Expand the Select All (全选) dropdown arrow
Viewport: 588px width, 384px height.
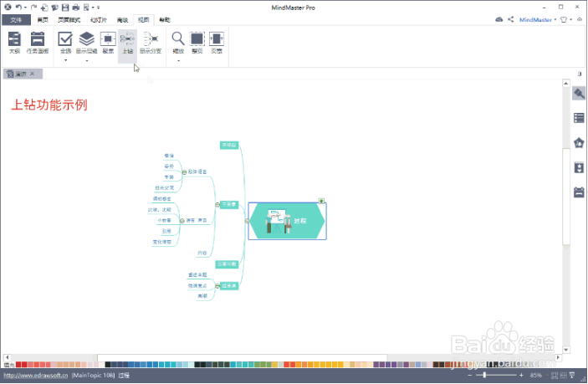65,60
